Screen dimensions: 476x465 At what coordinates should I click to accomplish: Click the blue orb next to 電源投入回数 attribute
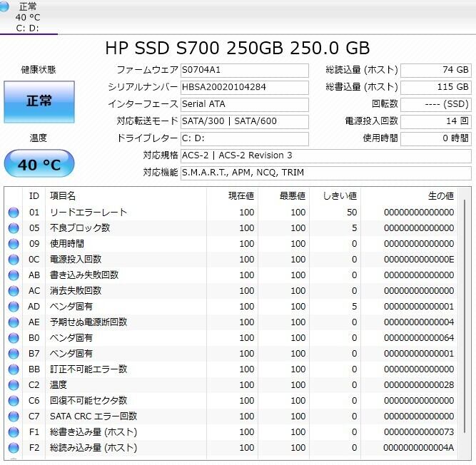(x=14, y=260)
